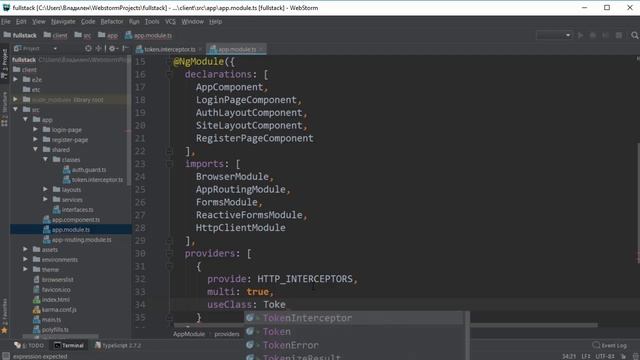Expand the services folder arrow
Viewport: 640px width, 360px height.
pyautogui.click(x=45, y=200)
